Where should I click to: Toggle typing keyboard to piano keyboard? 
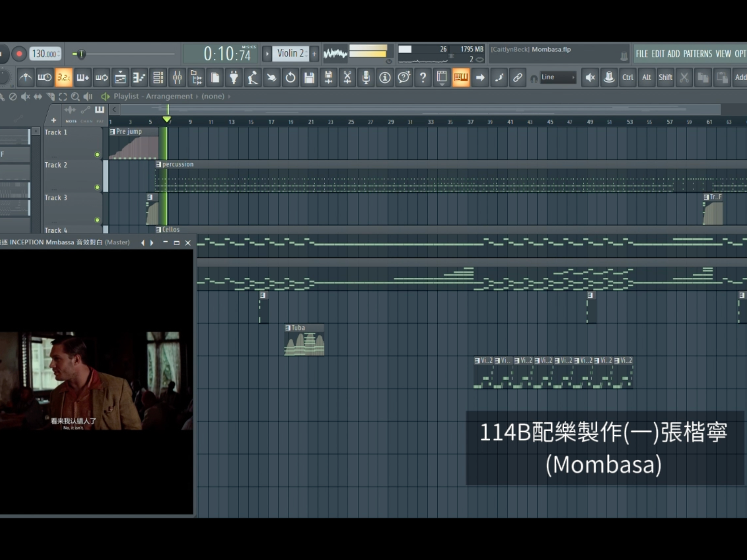461,77
